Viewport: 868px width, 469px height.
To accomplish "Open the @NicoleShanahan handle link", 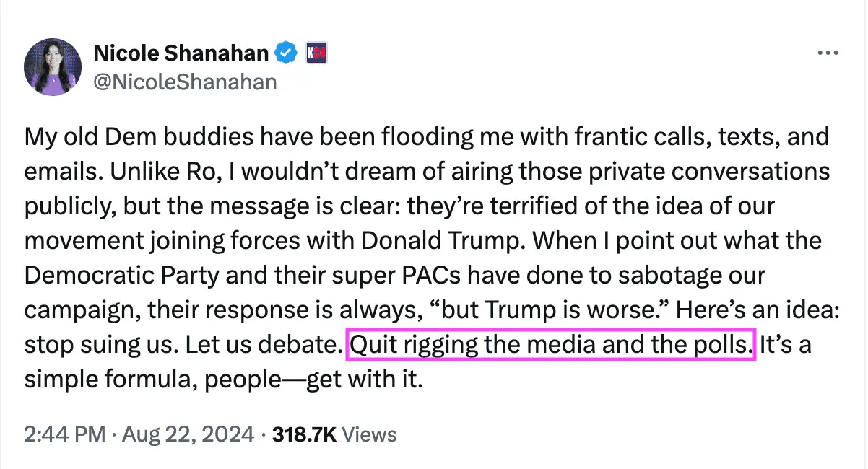I will 185,82.
